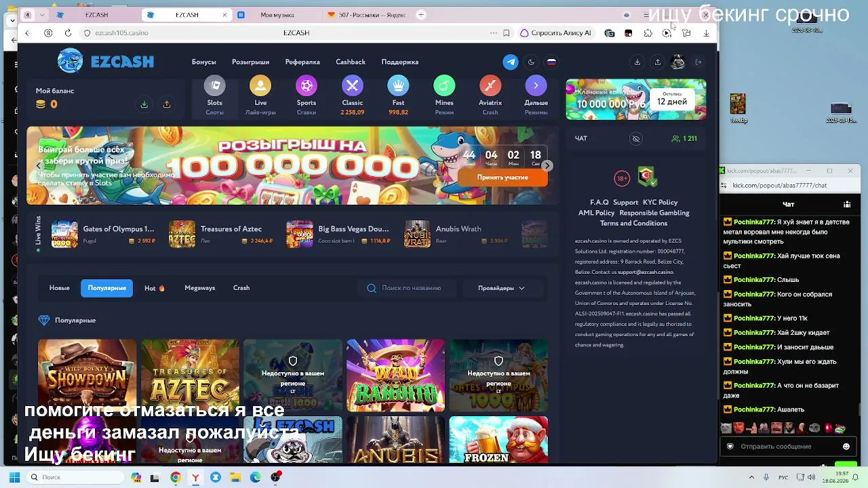Open the Рефералка menu item
868x488 pixels.
[302, 62]
